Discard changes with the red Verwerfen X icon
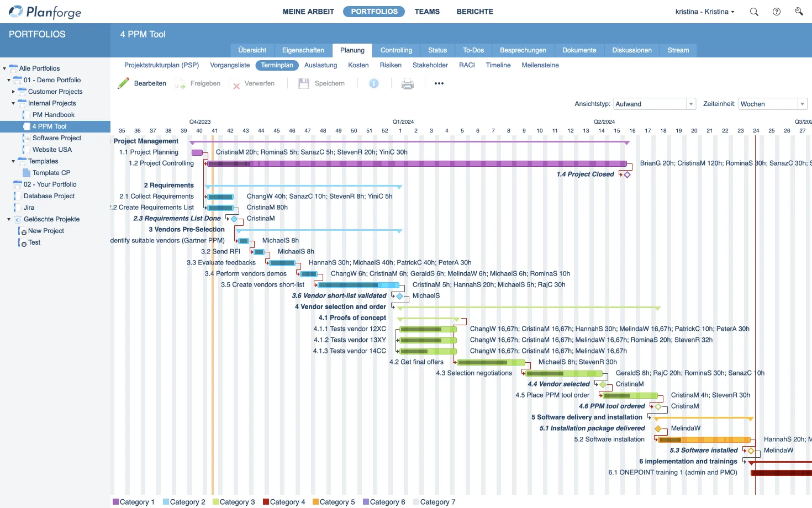Viewport: 812px width, 508px height. (x=236, y=84)
